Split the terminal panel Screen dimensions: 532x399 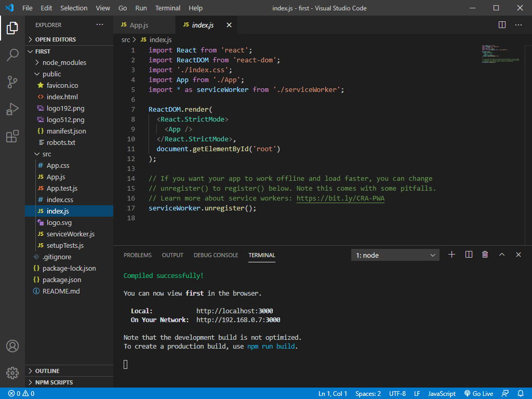pyautogui.click(x=469, y=255)
